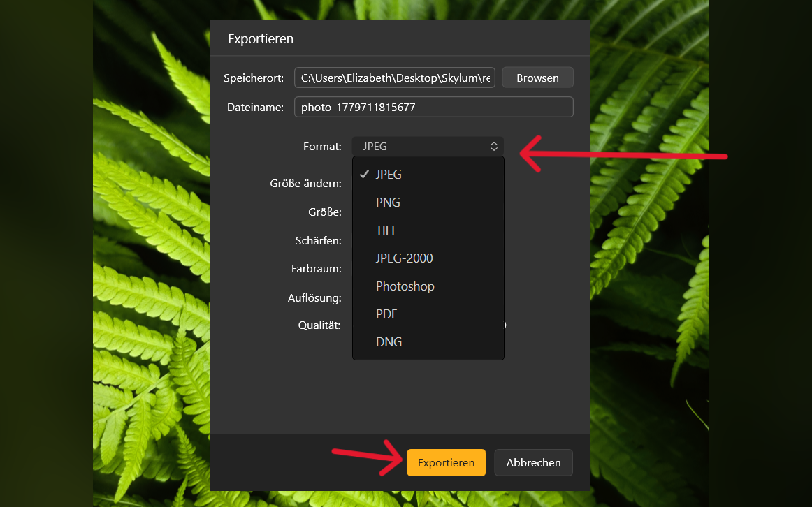Choose PNG in the format list
Image resolution: width=812 pixels, height=507 pixels.
coord(428,203)
